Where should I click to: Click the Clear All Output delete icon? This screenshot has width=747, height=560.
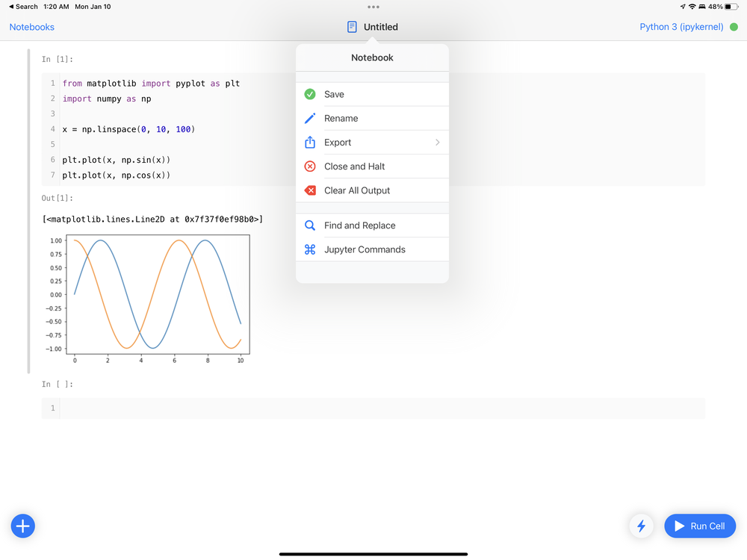[310, 190]
